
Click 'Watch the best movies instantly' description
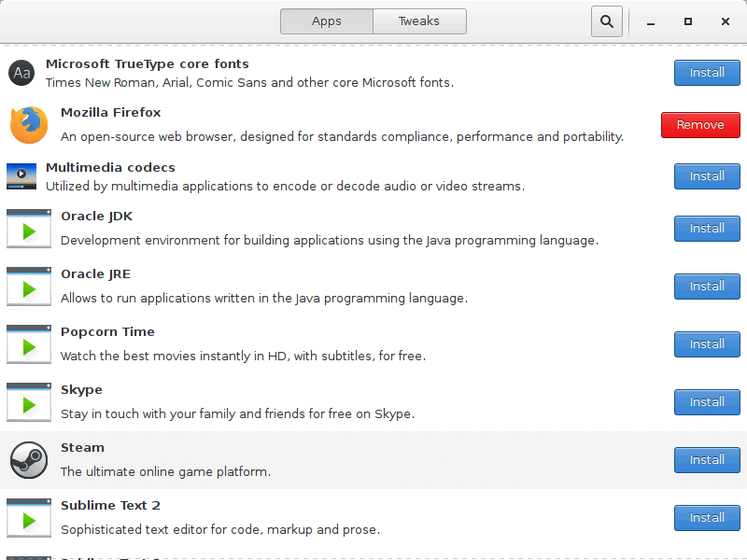tap(244, 357)
